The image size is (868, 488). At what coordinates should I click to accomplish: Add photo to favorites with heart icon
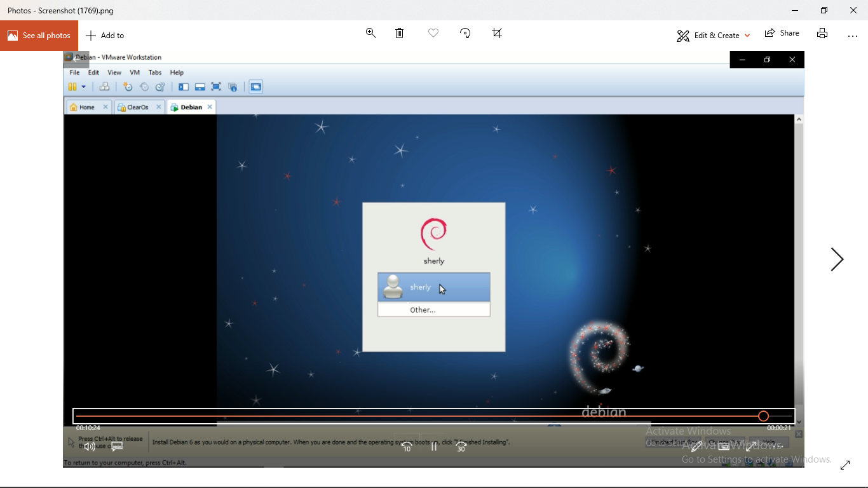(433, 33)
